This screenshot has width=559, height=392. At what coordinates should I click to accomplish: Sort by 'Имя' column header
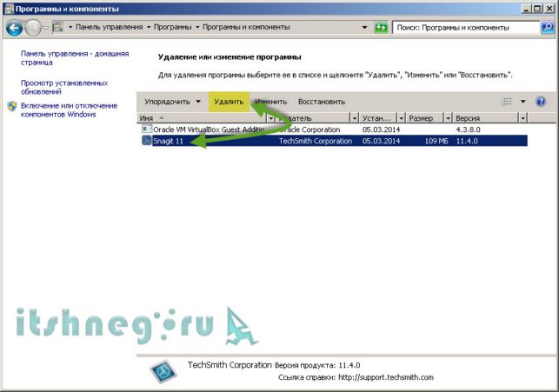click(203, 118)
